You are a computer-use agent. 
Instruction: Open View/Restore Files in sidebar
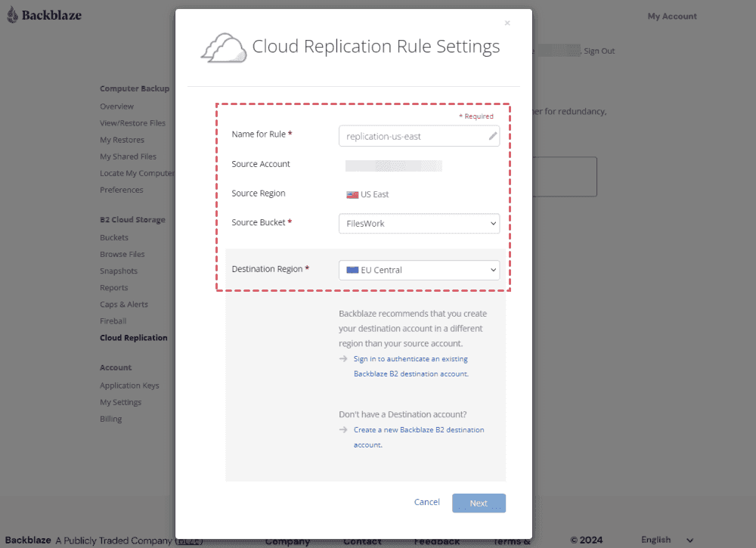coord(132,123)
